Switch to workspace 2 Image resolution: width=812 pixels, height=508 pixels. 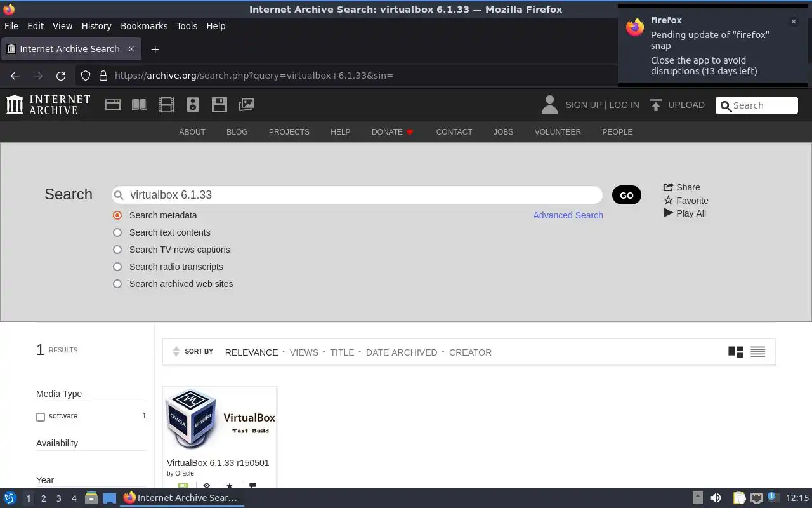click(43, 498)
